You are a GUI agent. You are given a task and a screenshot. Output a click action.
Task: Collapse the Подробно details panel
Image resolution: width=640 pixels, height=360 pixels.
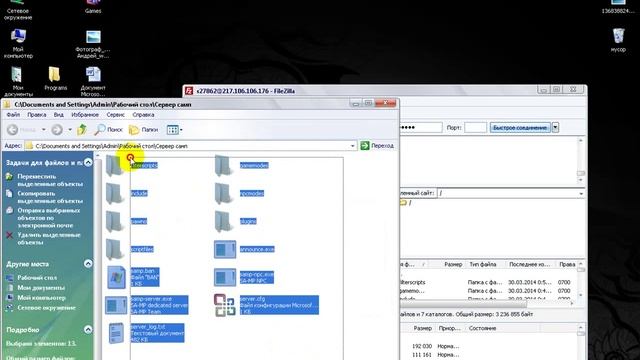click(x=88, y=329)
